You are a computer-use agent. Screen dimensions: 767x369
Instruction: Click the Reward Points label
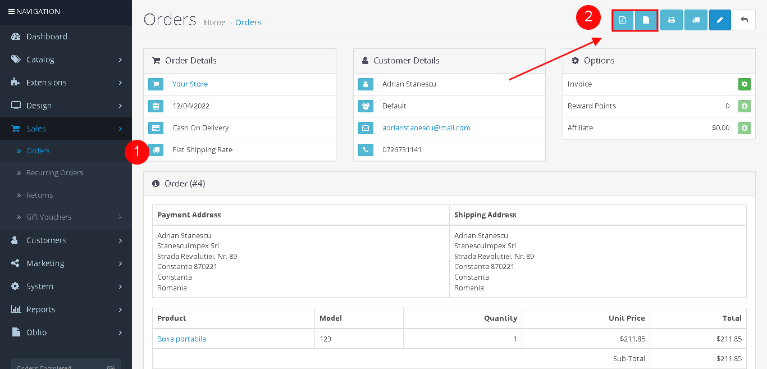(591, 106)
